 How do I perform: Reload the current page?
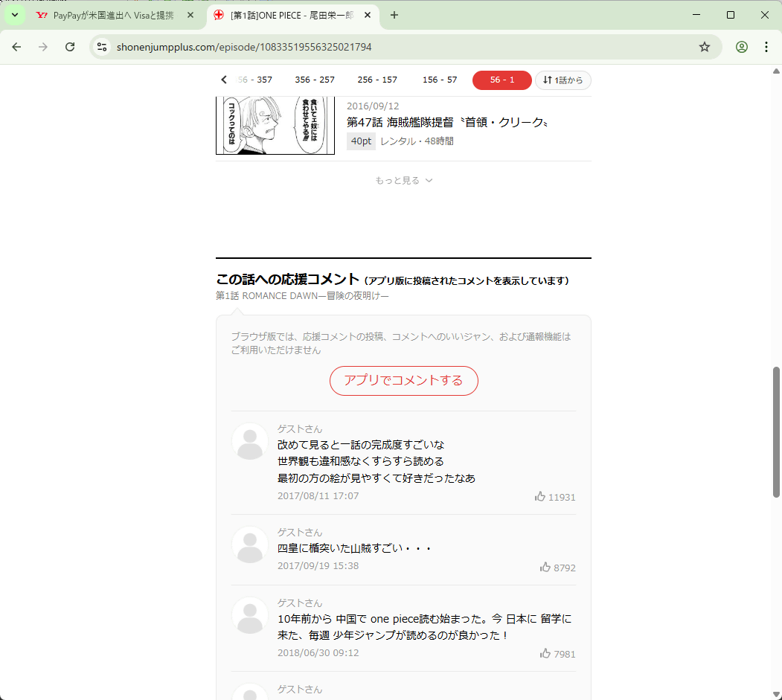[x=71, y=47]
